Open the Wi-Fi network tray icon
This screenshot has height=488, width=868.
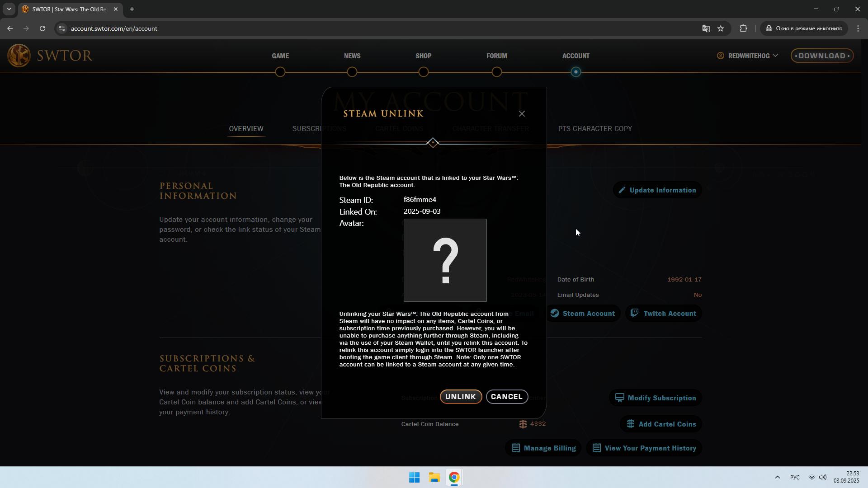coord(812,478)
